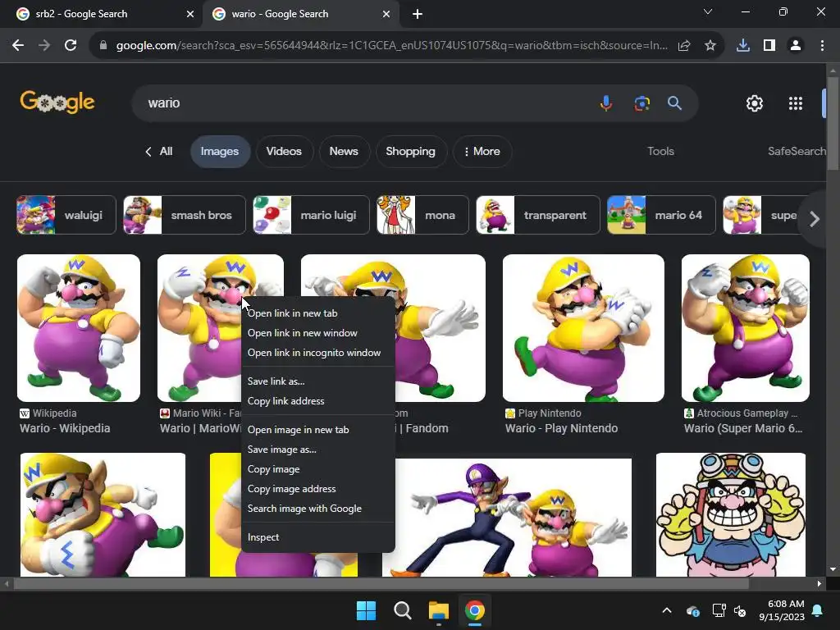Toggle the Chrome side panel icon
Image resolution: width=840 pixels, height=630 pixels.
pyautogui.click(x=769, y=46)
